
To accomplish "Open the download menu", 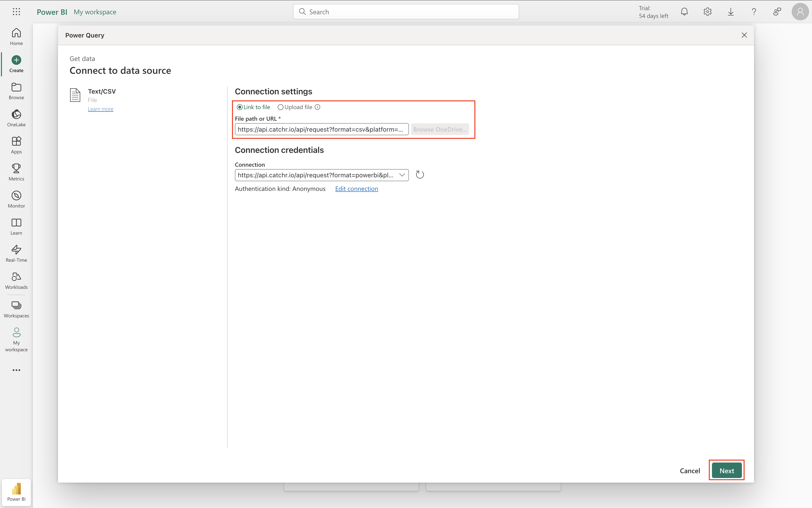I will (x=731, y=12).
